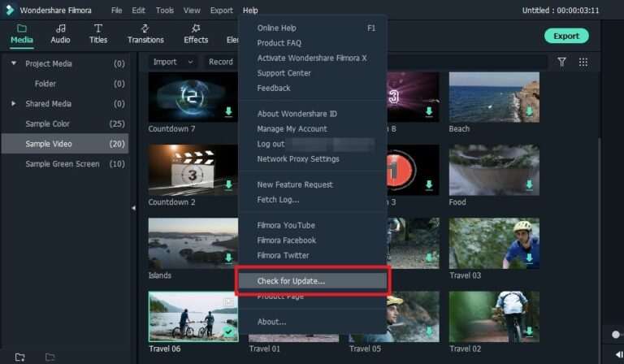Collapse the Project Media tree

pyautogui.click(x=14, y=63)
